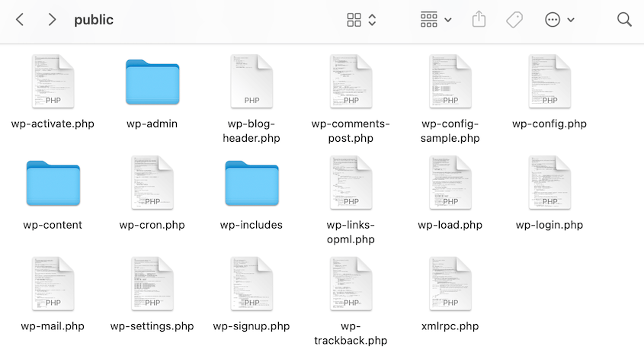Click the "wp-signup.php" file name
Viewport: 644px width, 356px height.
[x=252, y=326]
